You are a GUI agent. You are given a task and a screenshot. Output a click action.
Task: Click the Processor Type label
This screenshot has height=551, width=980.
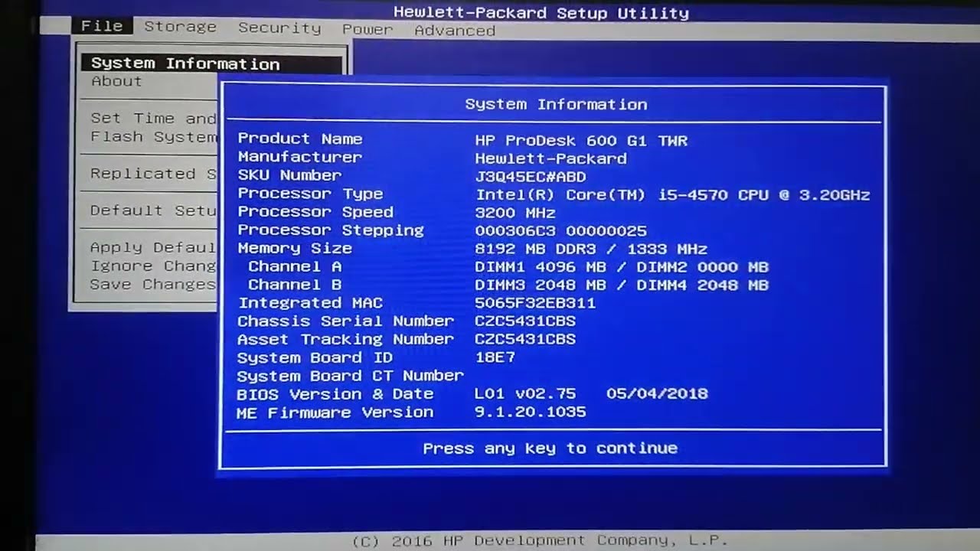point(310,194)
